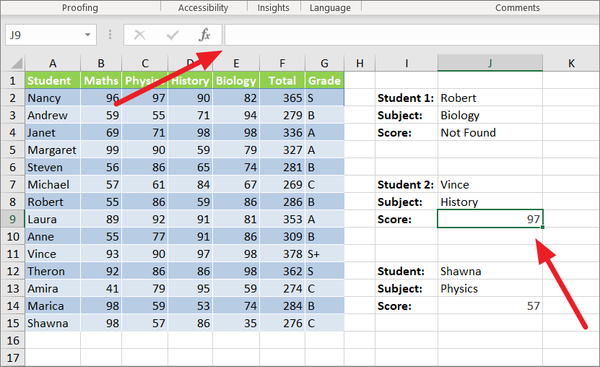Select row 12 header
600x367 pixels.
coord(13,271)
